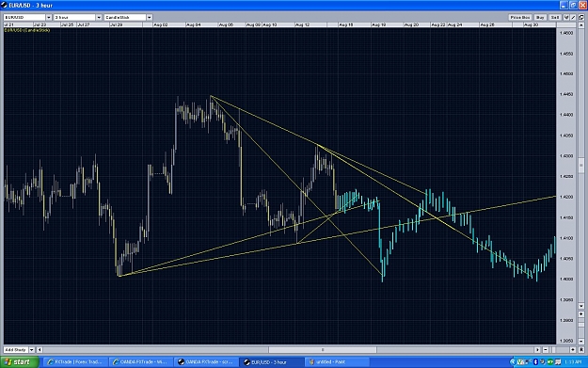This screenshot has width=588, height=368.
Task: Switch to untitled - Paint taskbar item
Action: (x=336, y=362)
